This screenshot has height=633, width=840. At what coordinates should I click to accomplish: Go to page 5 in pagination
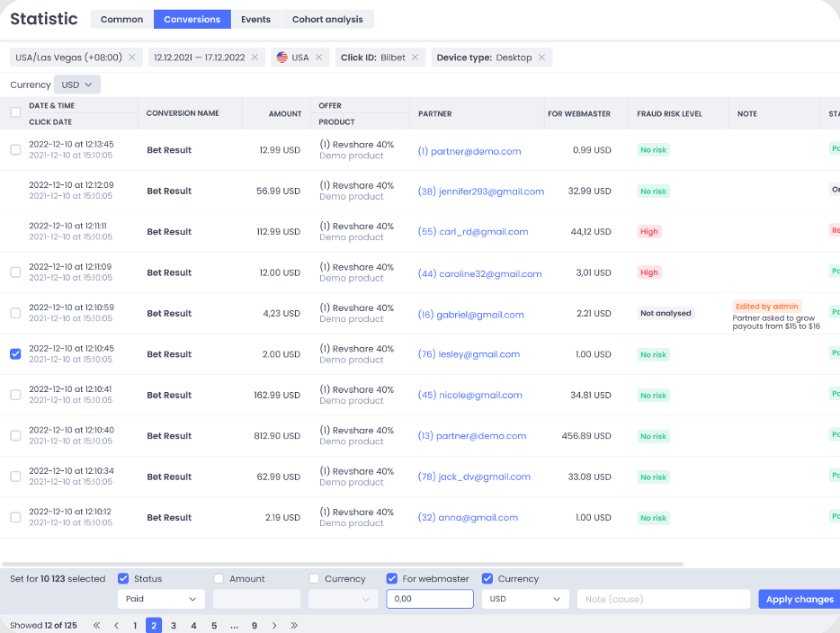click(x=213, y=624)
